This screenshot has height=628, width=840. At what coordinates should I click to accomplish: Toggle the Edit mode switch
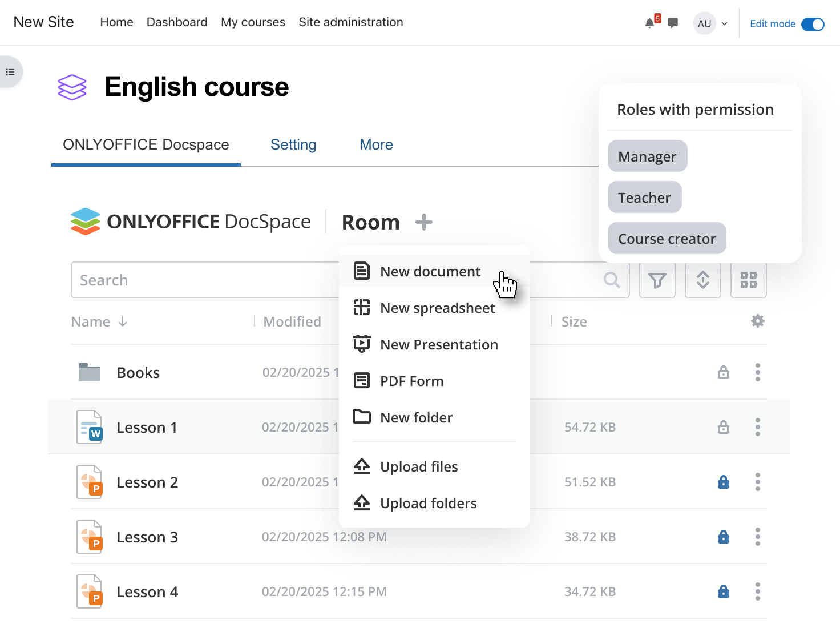pos(813,24)
